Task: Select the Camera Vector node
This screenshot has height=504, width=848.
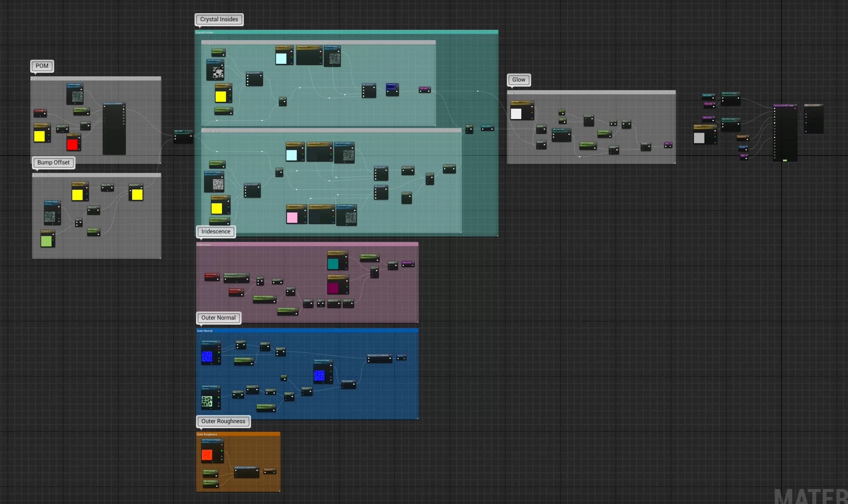Action: [x=212, y=276]
